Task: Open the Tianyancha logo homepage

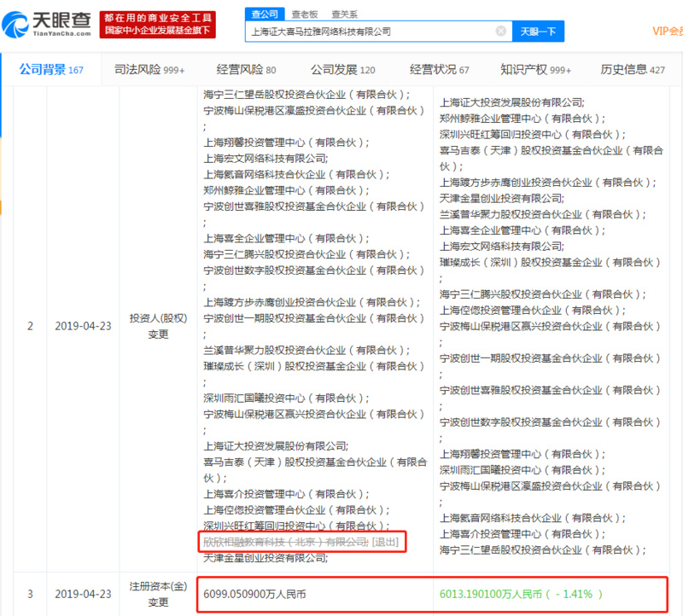Action: click(47, 25)
